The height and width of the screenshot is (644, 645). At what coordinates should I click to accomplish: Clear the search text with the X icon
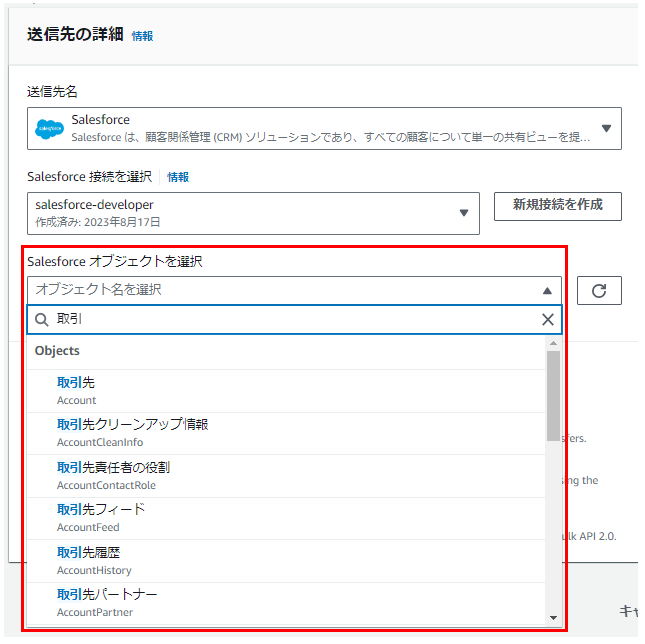[x=548, y=320]
